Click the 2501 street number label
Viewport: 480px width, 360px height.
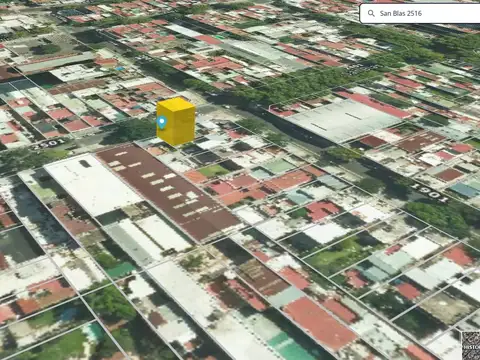click(x=49, y=144)
